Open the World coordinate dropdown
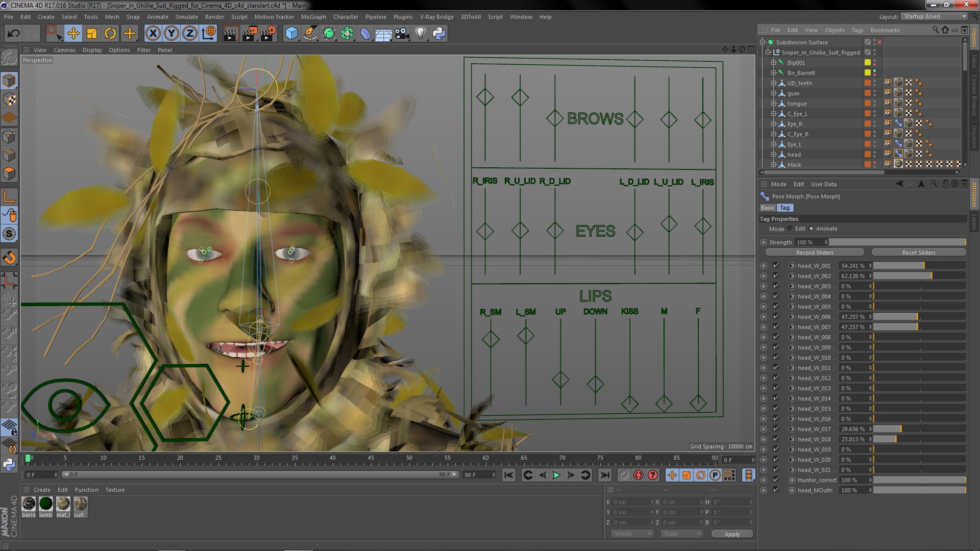The image size is (980, 551). click(632, 534)
